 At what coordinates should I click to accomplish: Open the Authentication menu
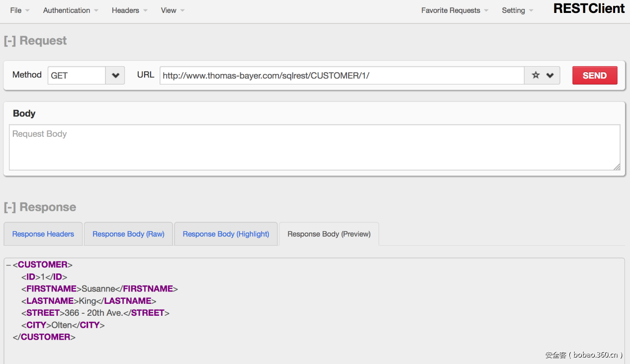[x=71, y=10]
